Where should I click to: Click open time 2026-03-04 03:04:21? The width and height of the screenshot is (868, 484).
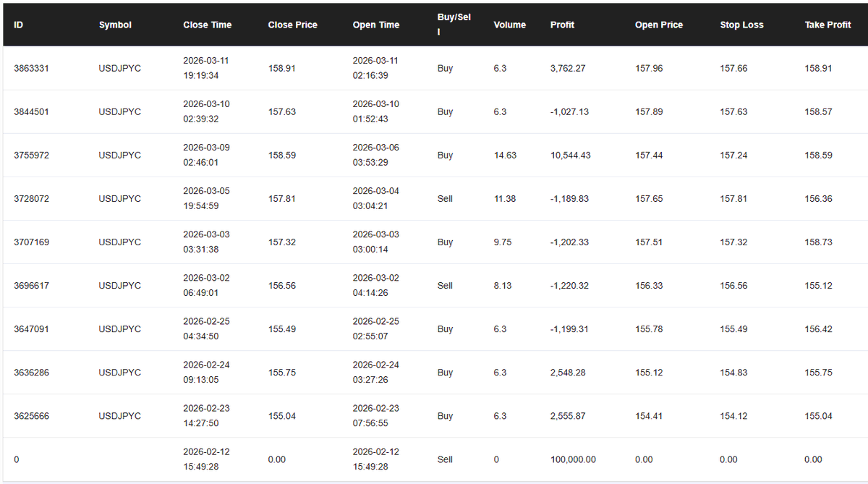pyautogui.click(x=376, y=198)
